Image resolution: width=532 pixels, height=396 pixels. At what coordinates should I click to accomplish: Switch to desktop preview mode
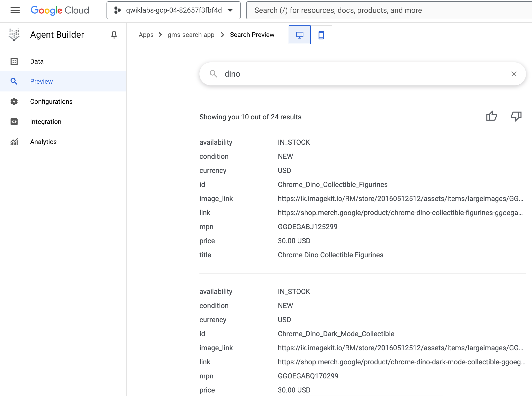(x=299, y=35)
